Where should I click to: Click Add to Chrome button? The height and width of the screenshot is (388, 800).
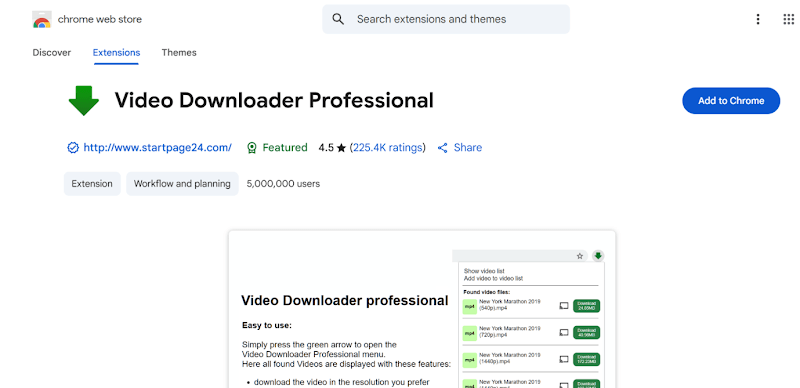(731, 101)
